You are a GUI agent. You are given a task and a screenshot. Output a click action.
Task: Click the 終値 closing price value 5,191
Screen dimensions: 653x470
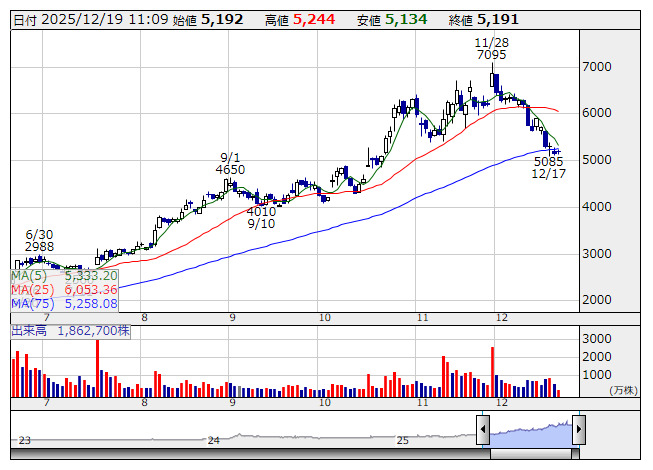tap(497, 19)
